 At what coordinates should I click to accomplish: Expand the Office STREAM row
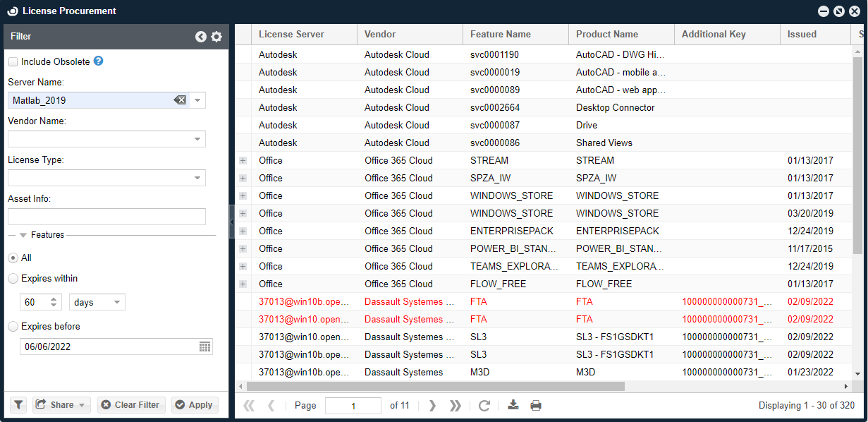click(243, 161)
